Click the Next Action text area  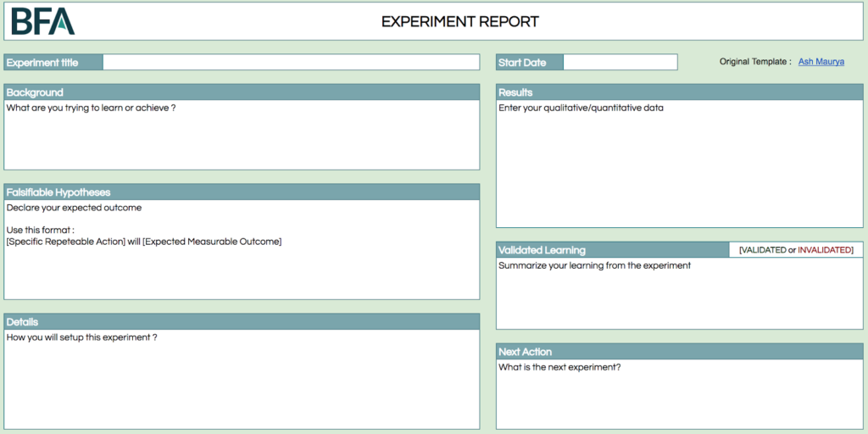coord(679,394)
